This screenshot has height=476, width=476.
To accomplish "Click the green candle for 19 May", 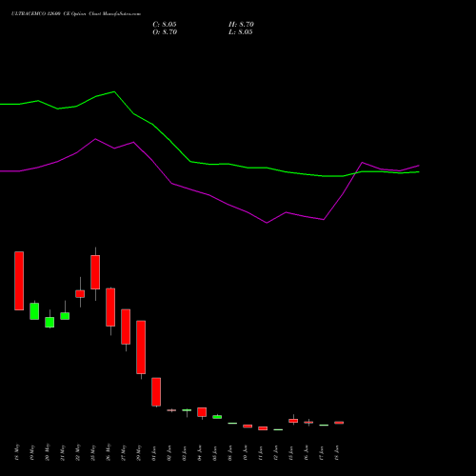I will [34, 311].
